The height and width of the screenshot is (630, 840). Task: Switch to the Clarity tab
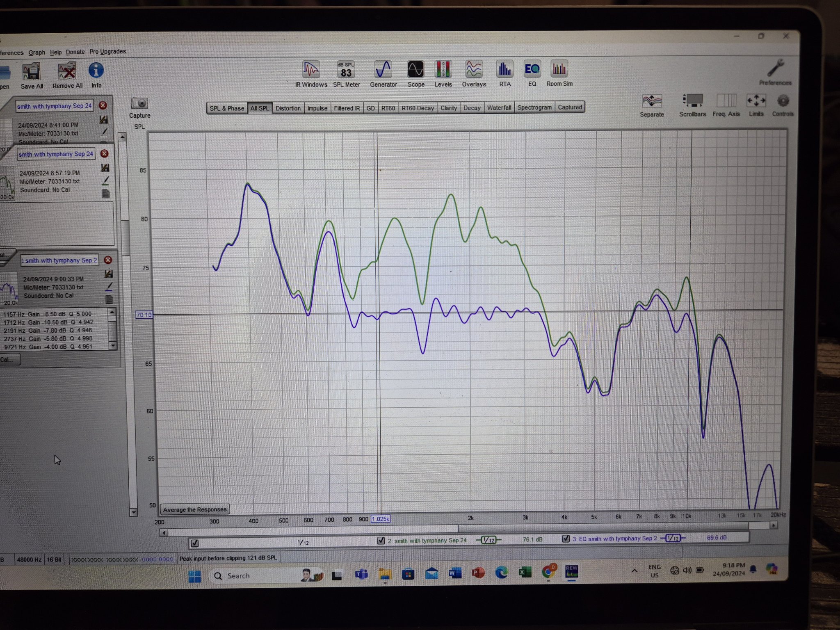click(x=449, y=108)
